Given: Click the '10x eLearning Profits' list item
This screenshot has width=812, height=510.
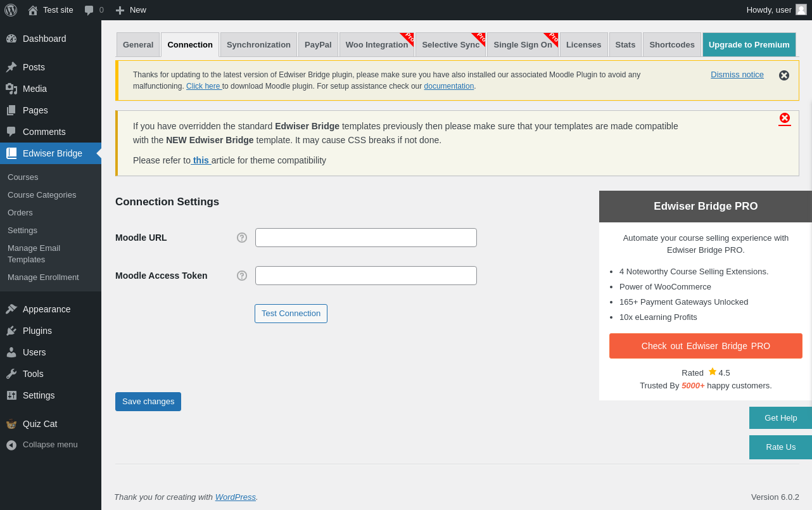Looking at the screenshot, I should [659, 317].
